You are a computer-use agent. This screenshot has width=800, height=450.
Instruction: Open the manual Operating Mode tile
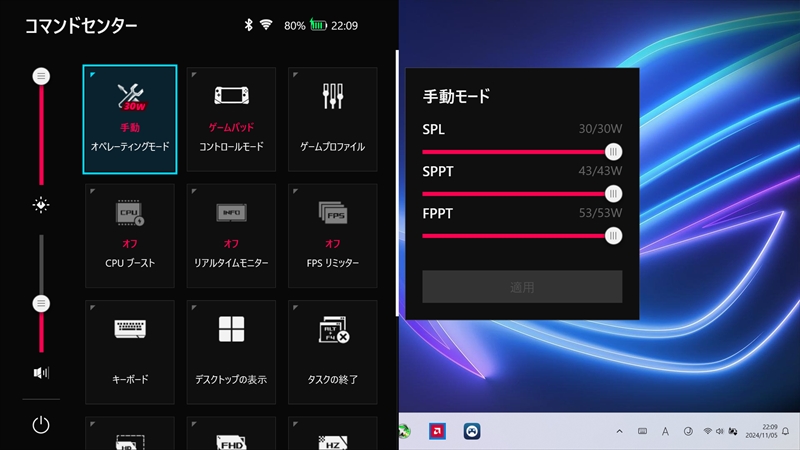[x=130, y=119]
